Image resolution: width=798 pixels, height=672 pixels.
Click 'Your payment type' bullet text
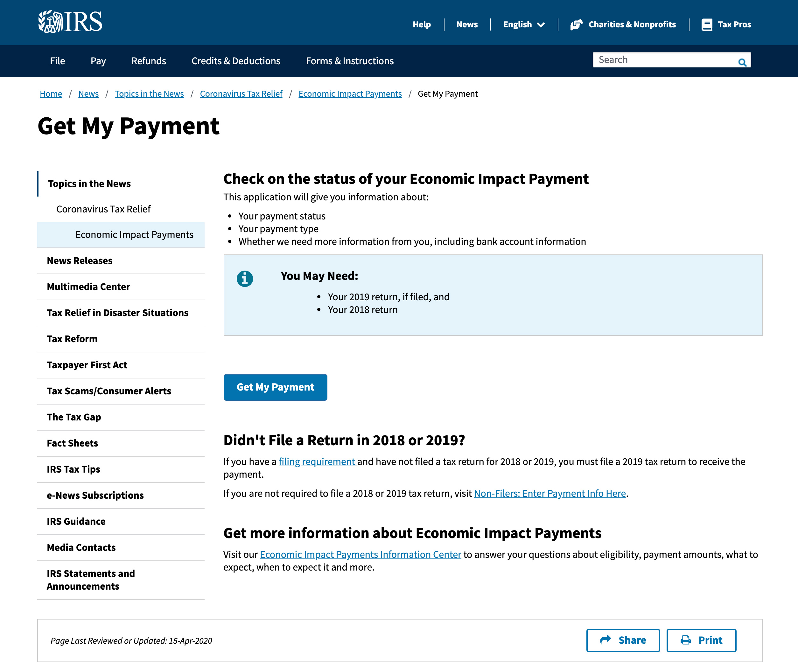tap(278, 229)
